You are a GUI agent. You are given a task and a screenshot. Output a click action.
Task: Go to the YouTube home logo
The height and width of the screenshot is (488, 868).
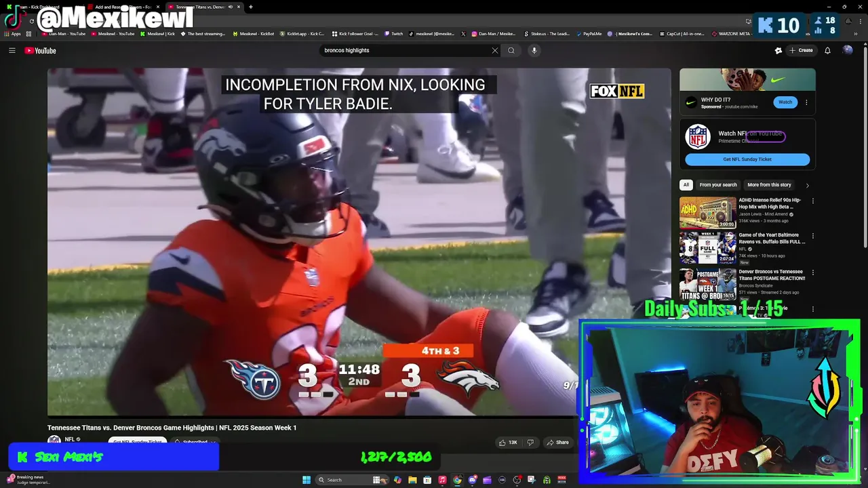click(40, 50)
